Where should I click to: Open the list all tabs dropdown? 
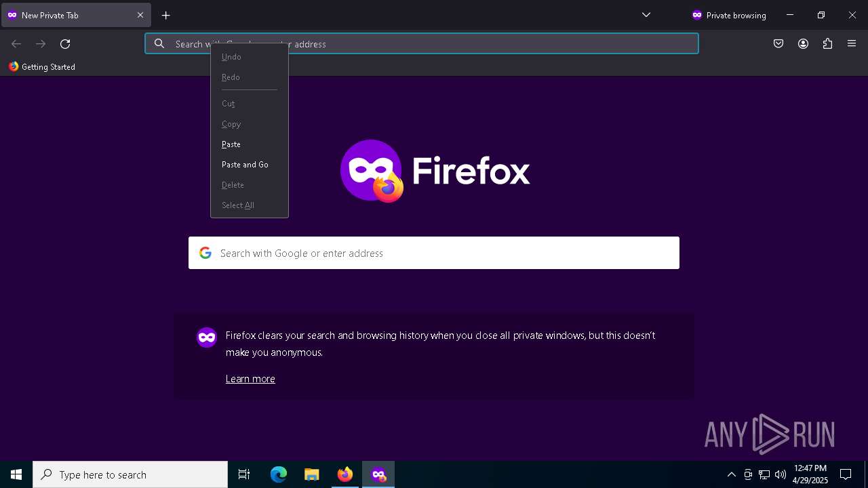coord(646,15)
